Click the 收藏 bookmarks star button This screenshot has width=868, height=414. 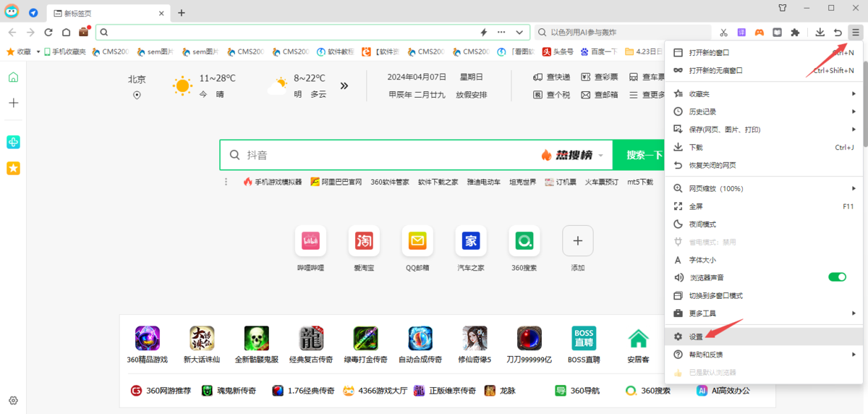[20, 51]
